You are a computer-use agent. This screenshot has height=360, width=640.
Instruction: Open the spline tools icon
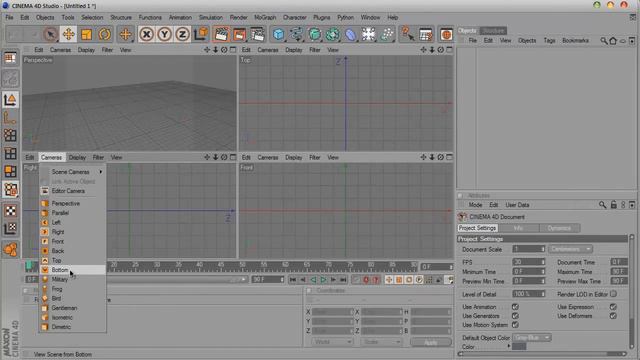[297, 34]
